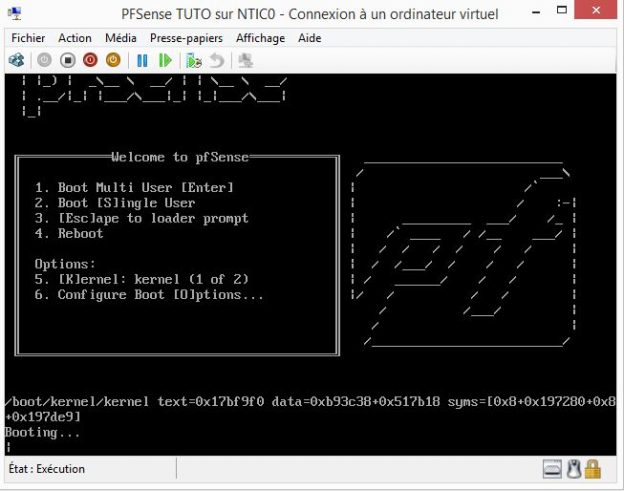Revert the VM with the undo arrow icon

coord(215,60)
